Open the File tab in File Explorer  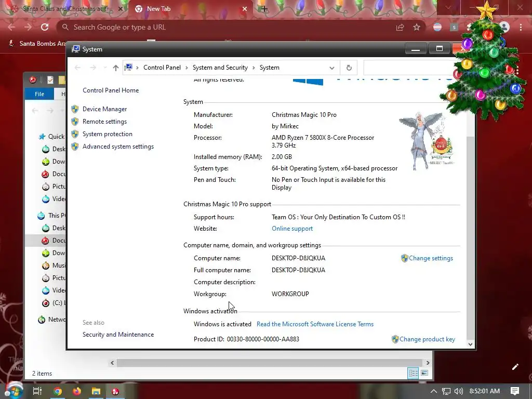[x=39, y=94]
